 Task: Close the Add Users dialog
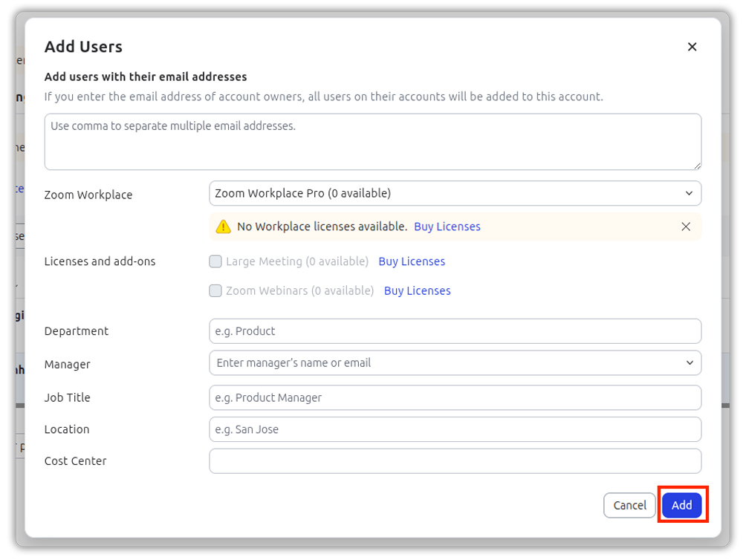[x=692, y=46]
